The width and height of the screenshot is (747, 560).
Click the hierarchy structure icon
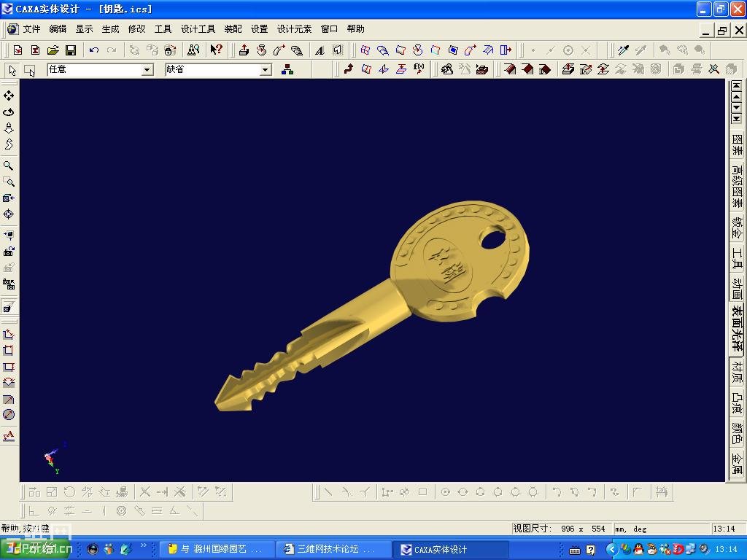(287, 70)
